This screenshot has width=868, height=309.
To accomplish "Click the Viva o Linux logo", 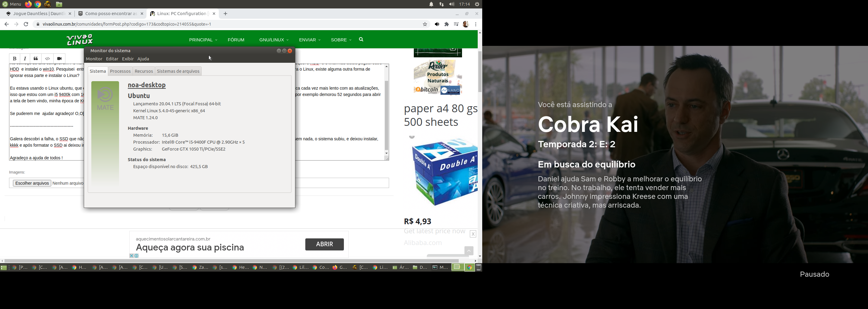I will 80,40.
